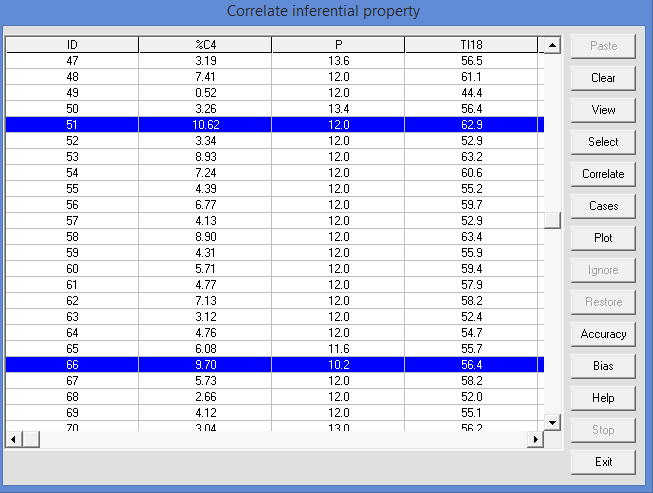Click the %C4 column header

(205, 45)
